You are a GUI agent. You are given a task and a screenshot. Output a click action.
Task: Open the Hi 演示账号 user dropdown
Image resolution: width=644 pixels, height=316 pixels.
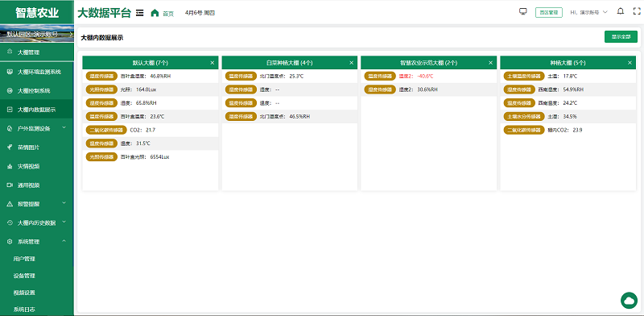[588, 12]
